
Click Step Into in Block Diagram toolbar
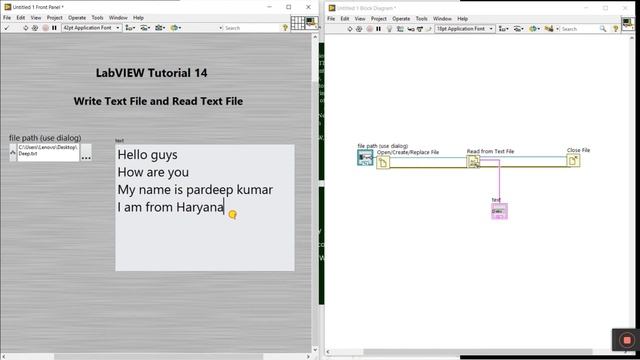point(411,29)
